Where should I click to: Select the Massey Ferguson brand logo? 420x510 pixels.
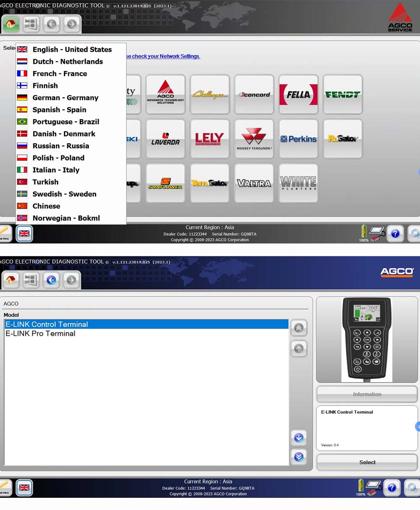[x=254, y=139]
